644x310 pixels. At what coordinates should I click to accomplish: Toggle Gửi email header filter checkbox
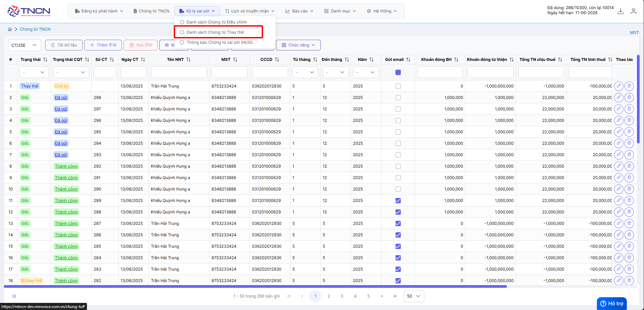[398, 72]
